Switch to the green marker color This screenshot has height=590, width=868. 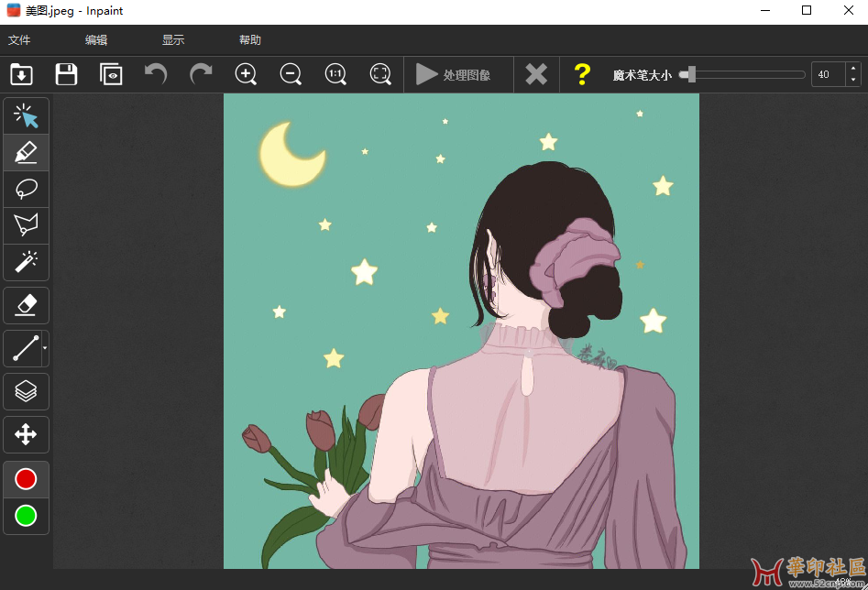coord(26,516)
